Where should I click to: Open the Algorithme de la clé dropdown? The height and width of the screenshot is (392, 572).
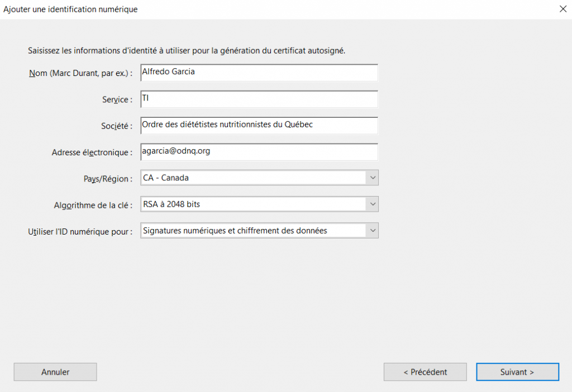[259, 204]
